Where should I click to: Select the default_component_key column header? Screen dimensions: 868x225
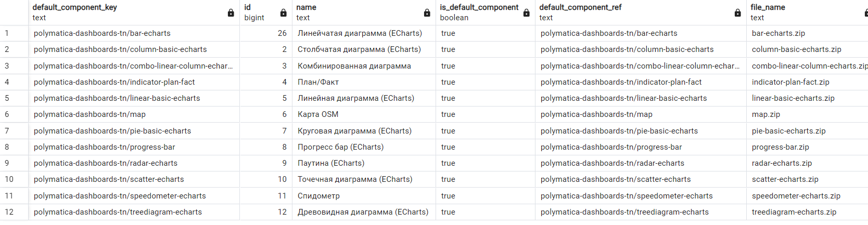pos(125,12)
